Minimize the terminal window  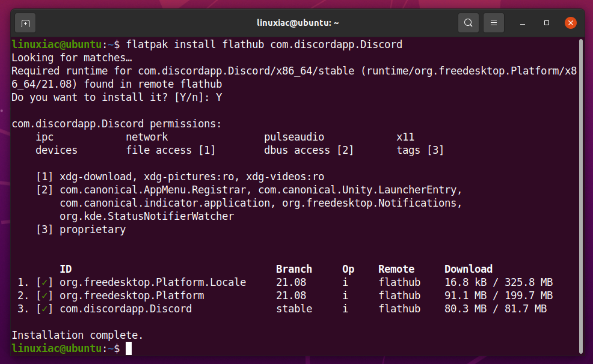[522, 23]
